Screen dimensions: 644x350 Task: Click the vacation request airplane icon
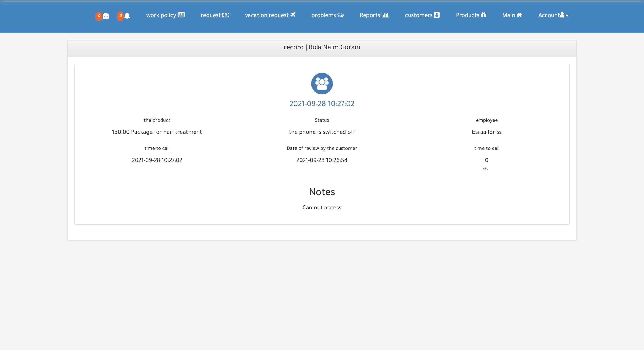click(x=293, y=15)
